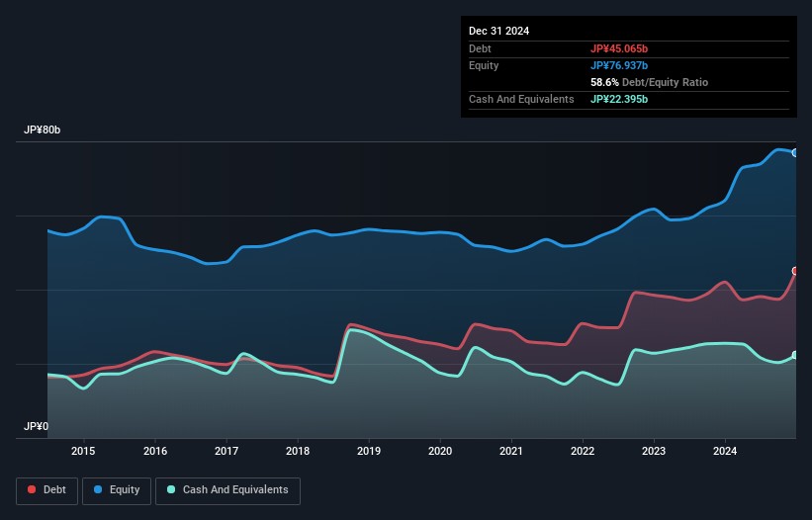Hide the Cash And Equivalents legend series

coord(227,490)
